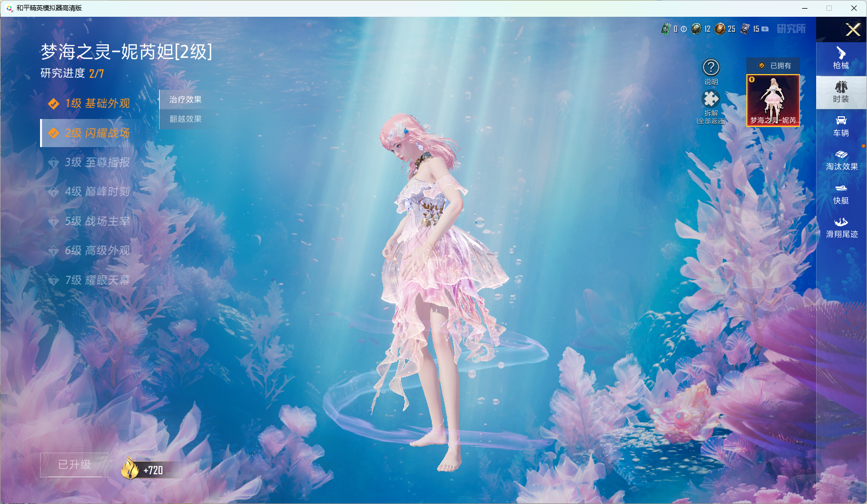Preview the 治疗效果 healing effect
The height and width of the screenshot is (504, 867).
coord(186,100)
